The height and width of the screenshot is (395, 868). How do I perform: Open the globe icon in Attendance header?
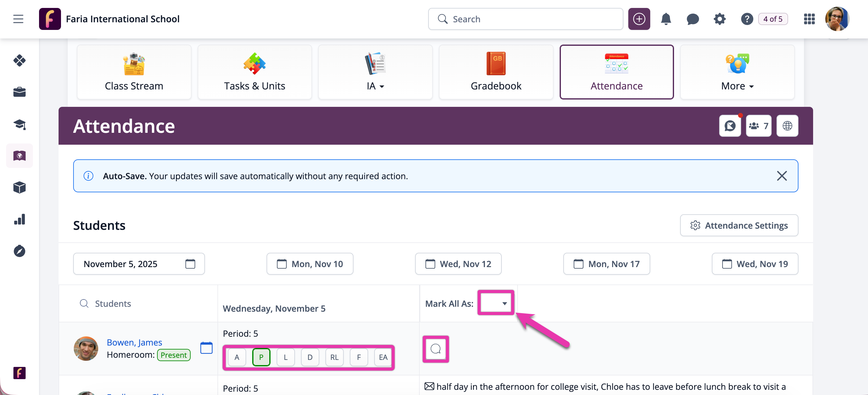787,126
